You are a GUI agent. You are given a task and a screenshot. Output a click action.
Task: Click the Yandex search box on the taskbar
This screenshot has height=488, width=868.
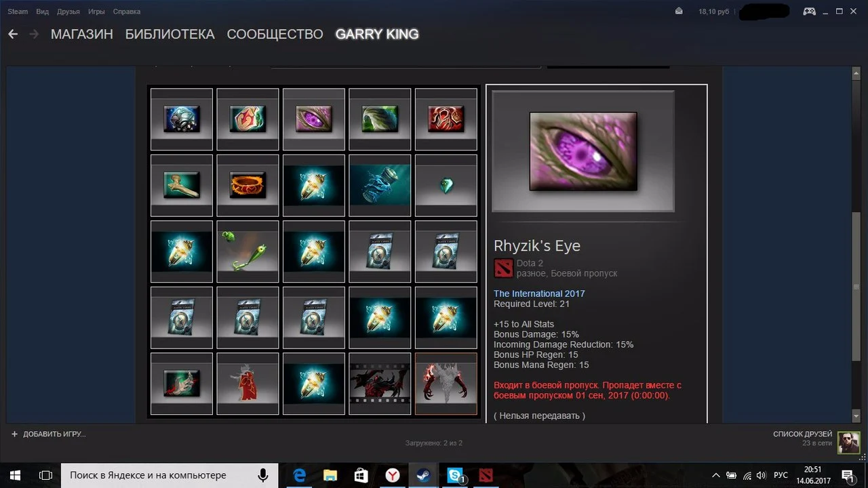tap(170, 475)
